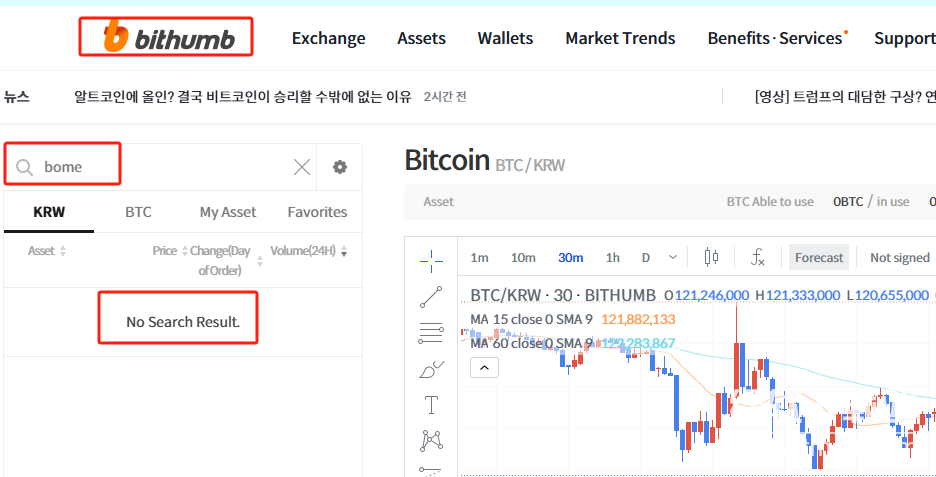Viewport: 936px width, 477px height.
Task: Open the Wallets menu
Action: (x=505, y=38)
